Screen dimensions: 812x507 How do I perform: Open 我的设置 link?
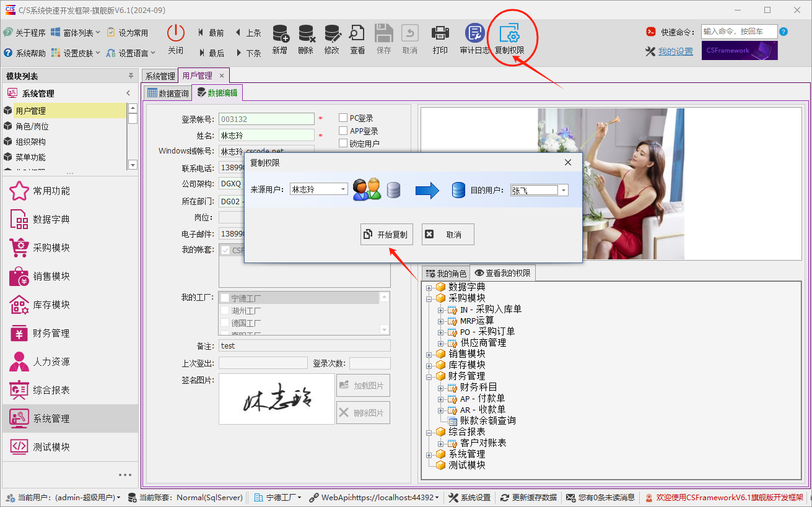[676, 51]
